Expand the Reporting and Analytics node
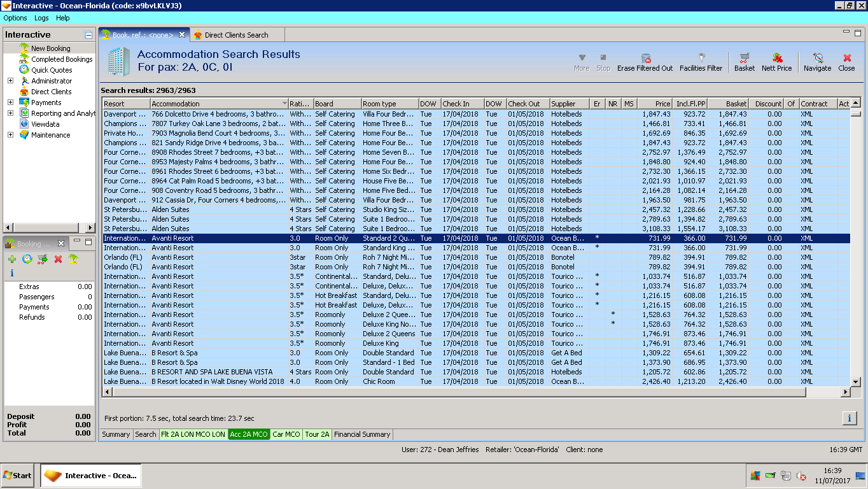The width and height of the screenshot is (868, 489). [x=10, y=113]
